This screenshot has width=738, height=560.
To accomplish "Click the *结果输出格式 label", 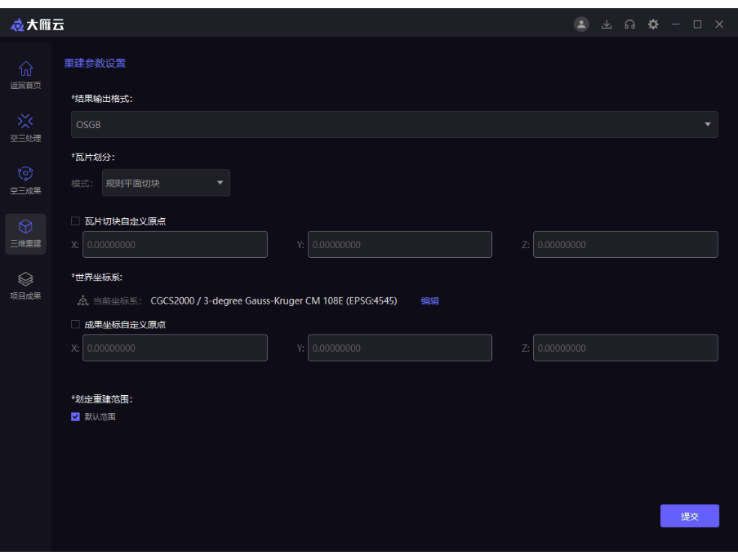I will click(102, 98).
